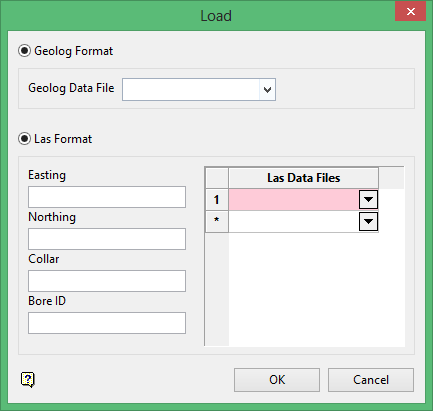Focus the Easting input field
Screen dimensions: 433x411
pyautogui.click(x=107, y=197)
